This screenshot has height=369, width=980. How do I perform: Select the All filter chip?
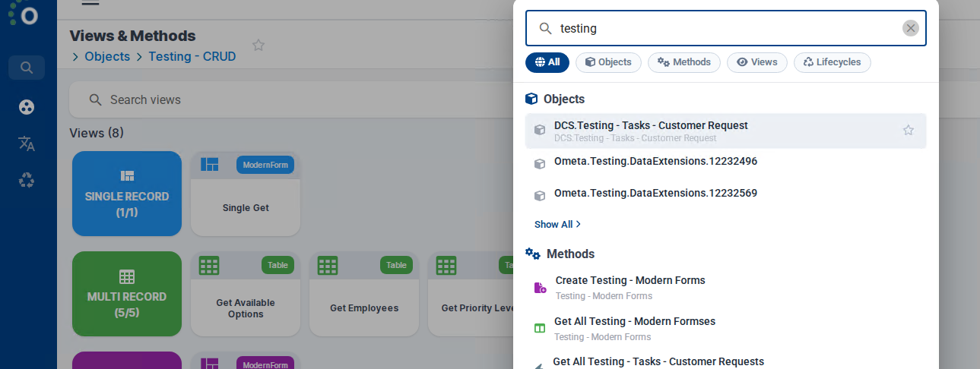tap(547, 62)
